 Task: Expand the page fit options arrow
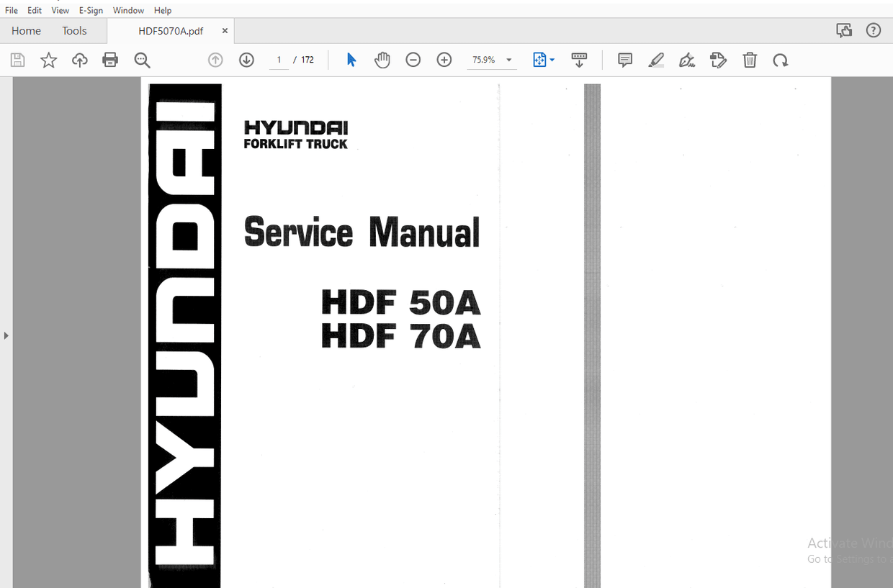coord(552,60)
